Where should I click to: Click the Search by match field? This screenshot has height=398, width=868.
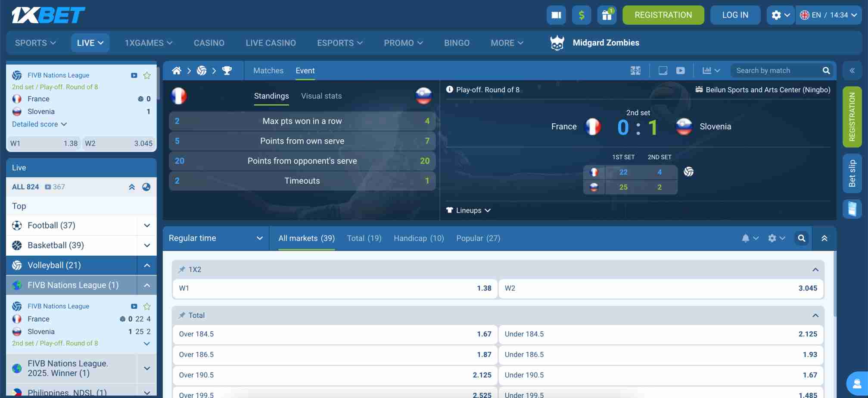point(775,71)
